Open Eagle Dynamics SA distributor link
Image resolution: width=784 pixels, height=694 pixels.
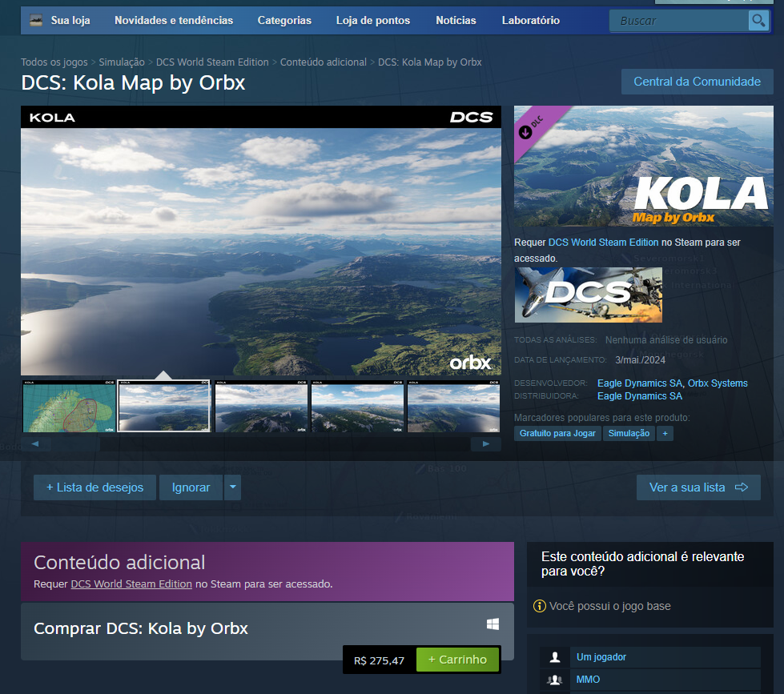pyautogui.click(x=640, y=396)
